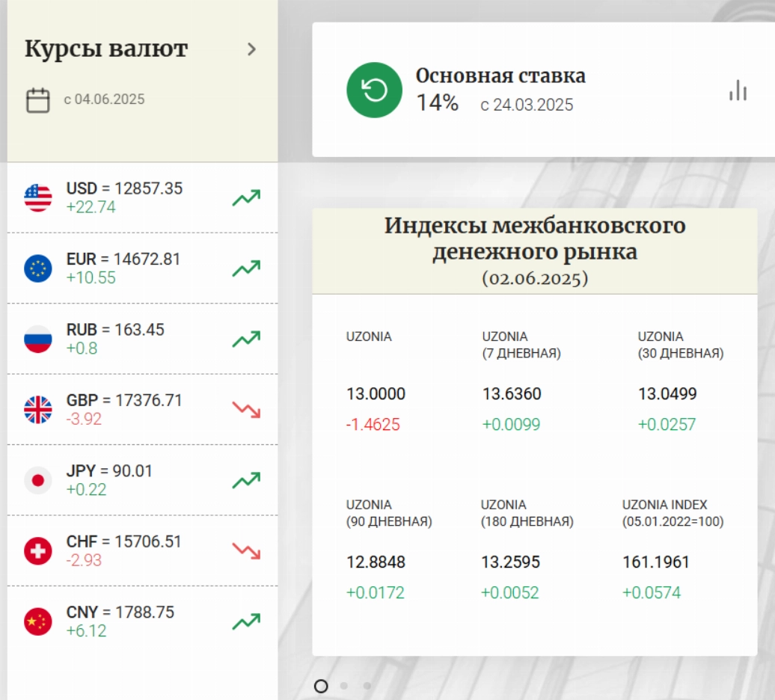Click the 'JPY = 90.01' rate
Image resolution: width=775 pixels, height=700 pixels.
pos(109,471)
